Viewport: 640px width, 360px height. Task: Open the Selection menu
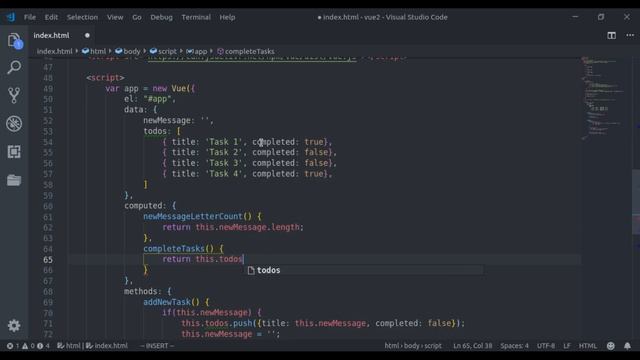[x=82, y=17]
